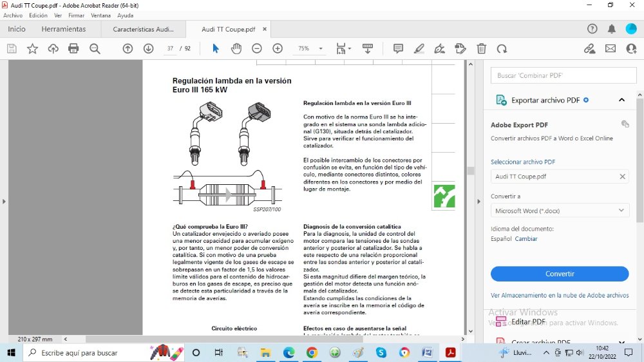Click the share with others icon

[631, 48]
